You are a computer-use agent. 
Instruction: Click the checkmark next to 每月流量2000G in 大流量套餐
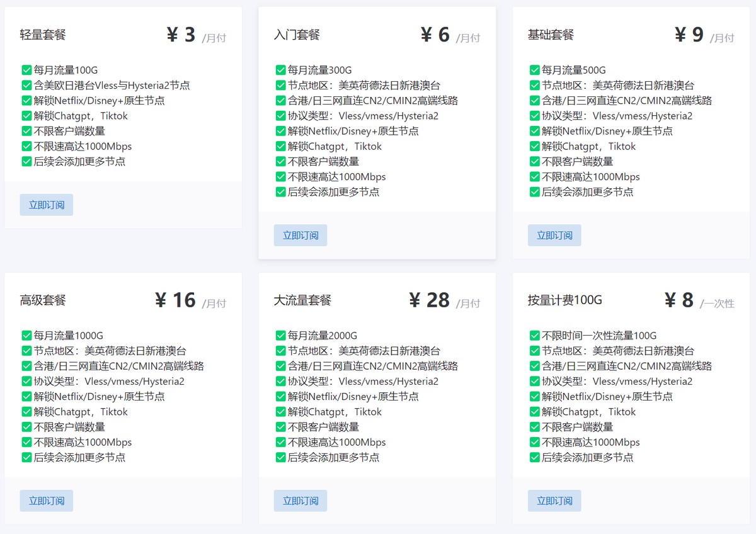click(280, 335)
